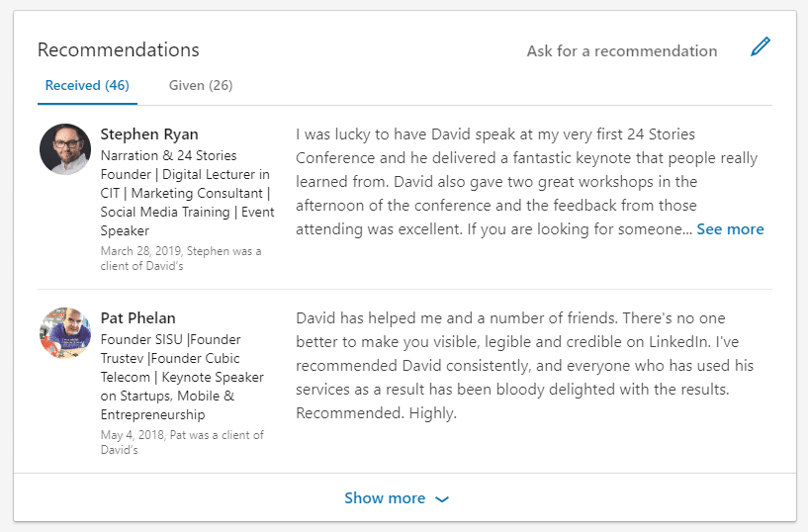The image size is (808, 532).
Task: Open Stephen Ryan's profile photo
Action: 65,149
